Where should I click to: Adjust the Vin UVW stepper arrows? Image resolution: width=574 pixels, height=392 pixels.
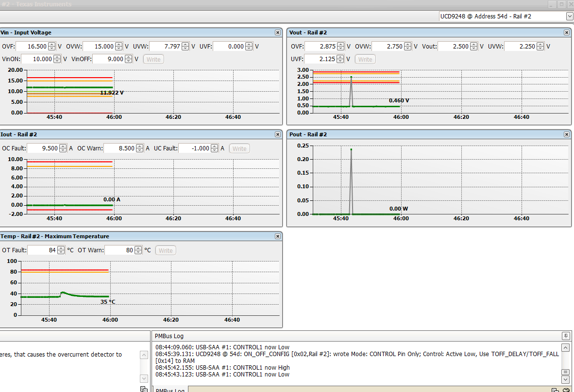click(186, 47)
